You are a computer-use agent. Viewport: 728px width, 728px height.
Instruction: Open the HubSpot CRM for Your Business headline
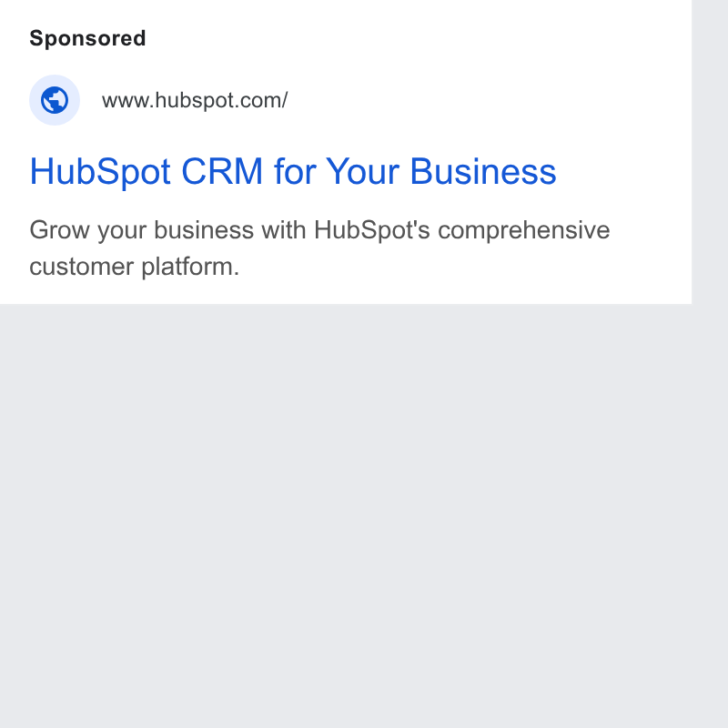point(293,171)
